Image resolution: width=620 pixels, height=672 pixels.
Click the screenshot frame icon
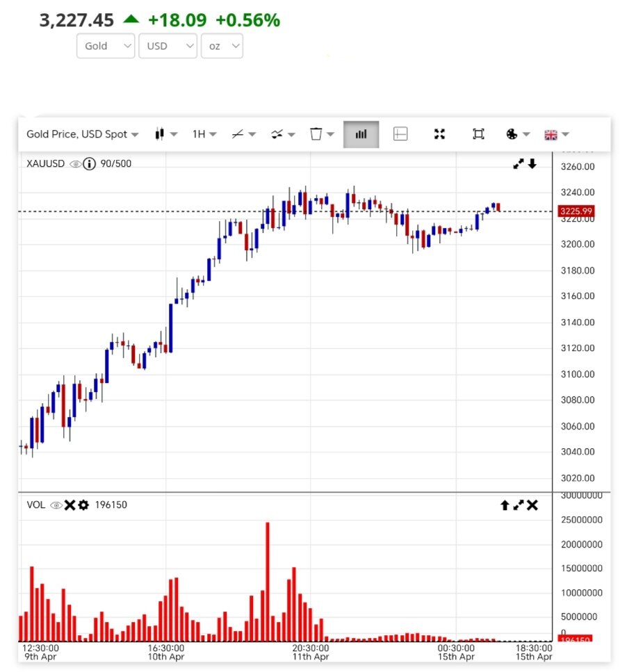tap(478, 134)
